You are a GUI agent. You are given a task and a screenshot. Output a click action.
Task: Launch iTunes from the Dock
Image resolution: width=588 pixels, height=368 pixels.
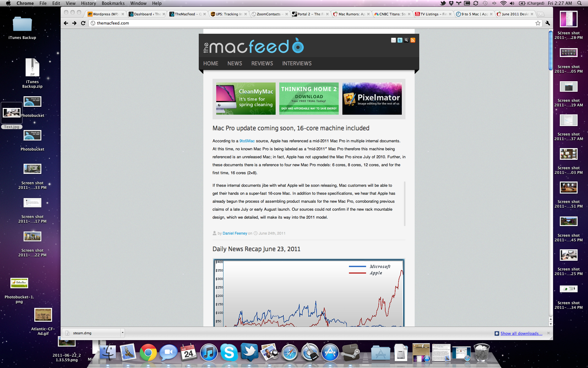tap(209, 353)
